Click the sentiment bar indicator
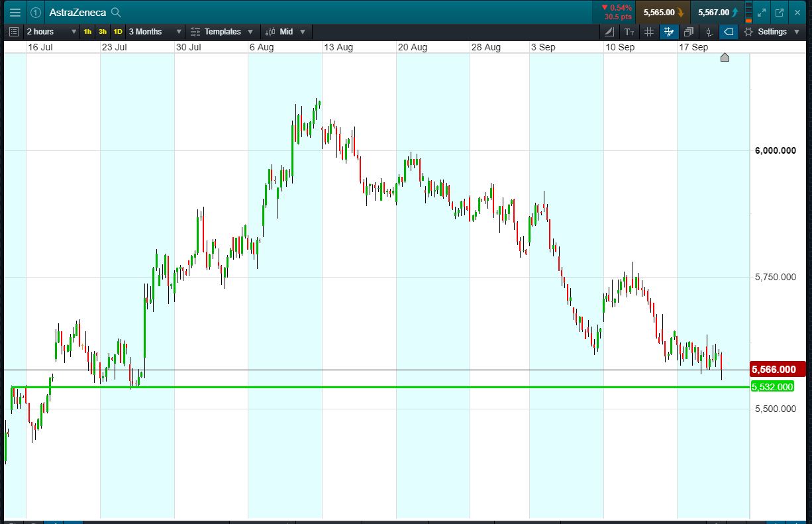The height and width of the screenshot is (524, 812). coord(749,12)
